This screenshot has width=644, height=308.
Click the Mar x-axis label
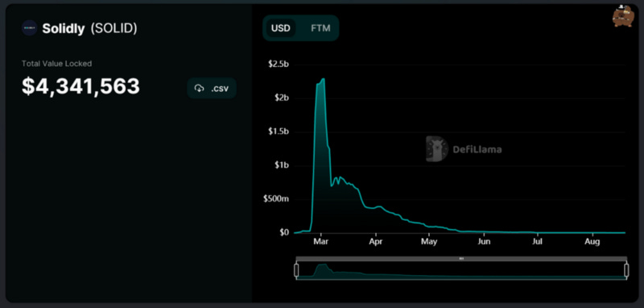[x=320, y=242]
